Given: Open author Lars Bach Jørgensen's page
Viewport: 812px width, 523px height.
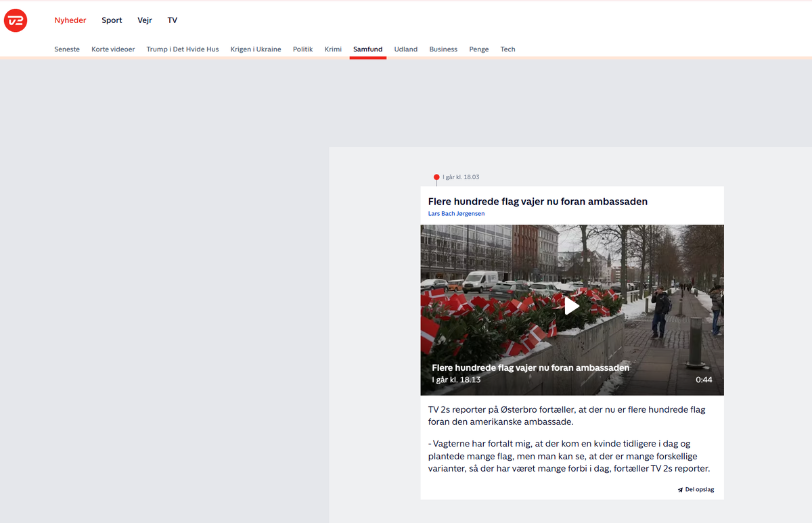Looking at the screenshot, I should coord(456,214).
